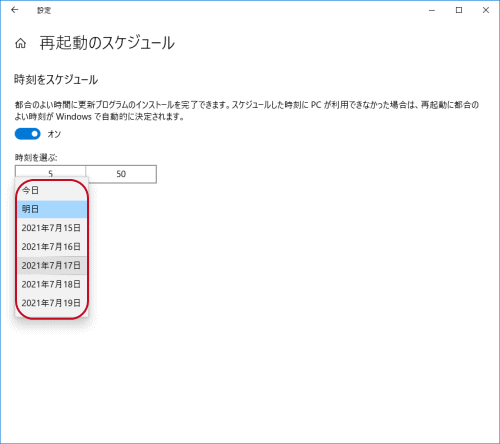Click the 時刻をスケジュール heading
This screenshot has height=444, width=500.
(56, 80)
